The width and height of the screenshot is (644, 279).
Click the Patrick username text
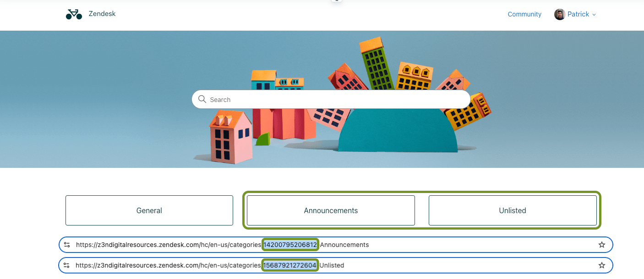point(578,14)
